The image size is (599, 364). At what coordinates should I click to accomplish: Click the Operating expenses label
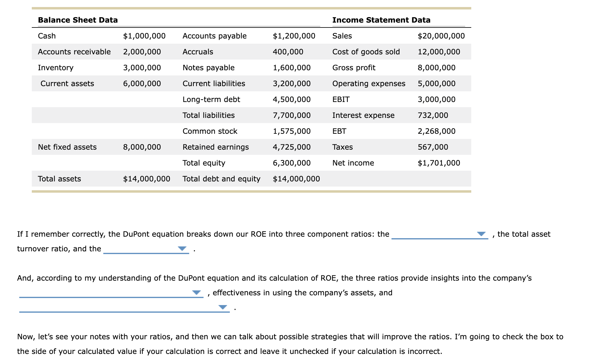coord(369,84)
